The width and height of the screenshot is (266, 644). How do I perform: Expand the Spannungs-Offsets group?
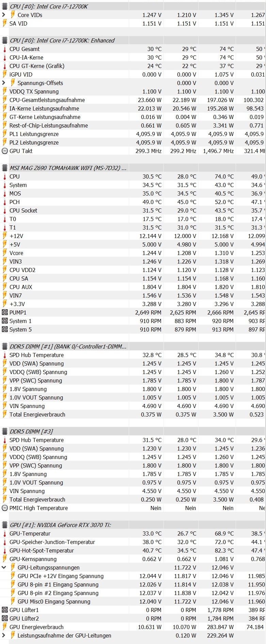tap(4, 83)
